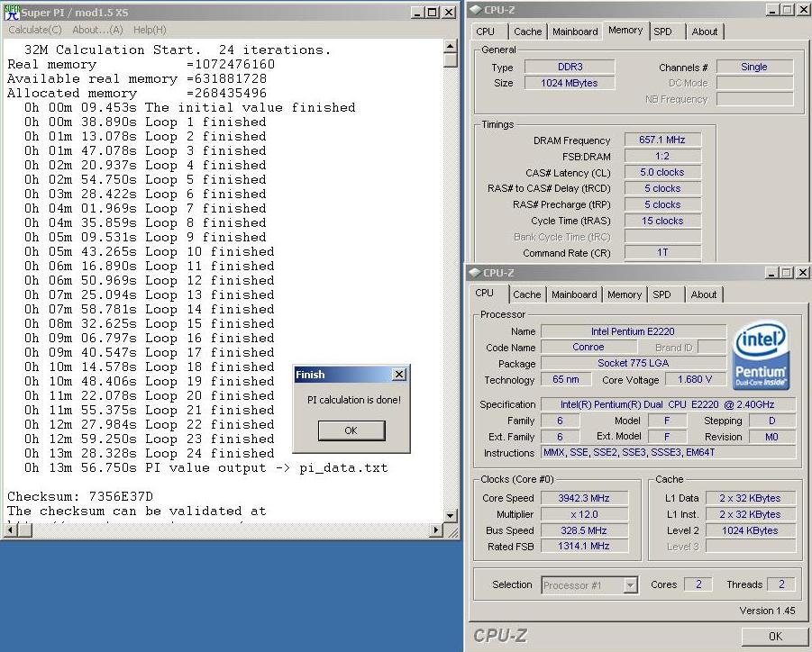Click the 'Loop 24 finished' line
The image size is (812, 652).
point(149,453)
